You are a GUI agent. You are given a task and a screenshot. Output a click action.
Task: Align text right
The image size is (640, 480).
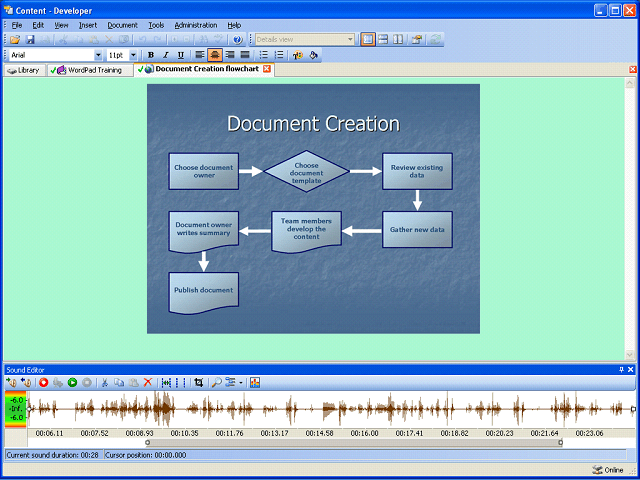(x=230, y=55)
